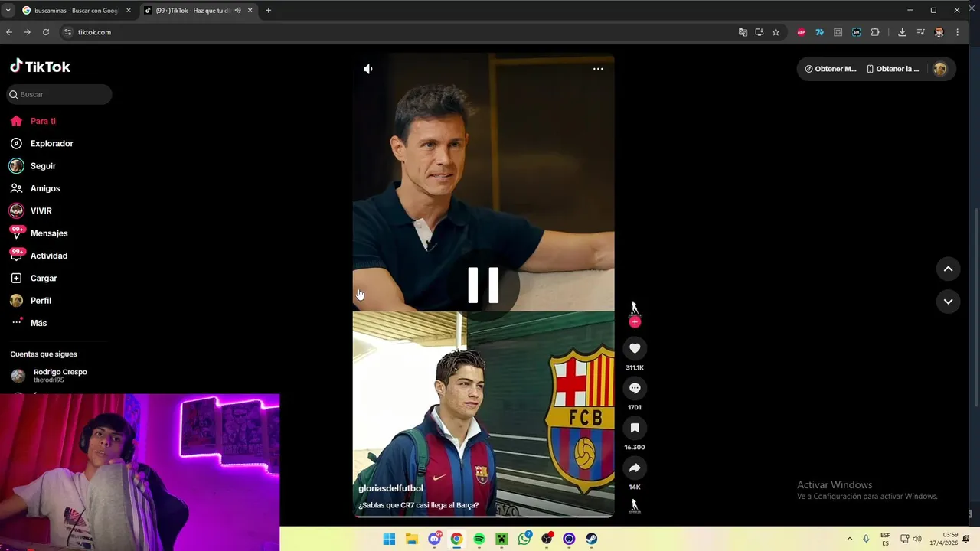
Task: Focus the Buscar search field
Action: tap(60, 94)
